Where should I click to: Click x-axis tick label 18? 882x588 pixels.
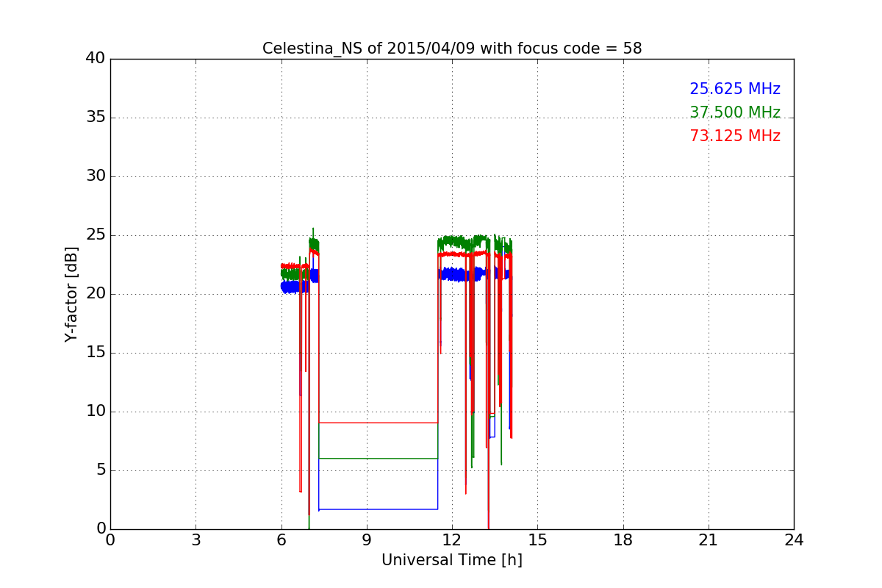click(623, 539)
